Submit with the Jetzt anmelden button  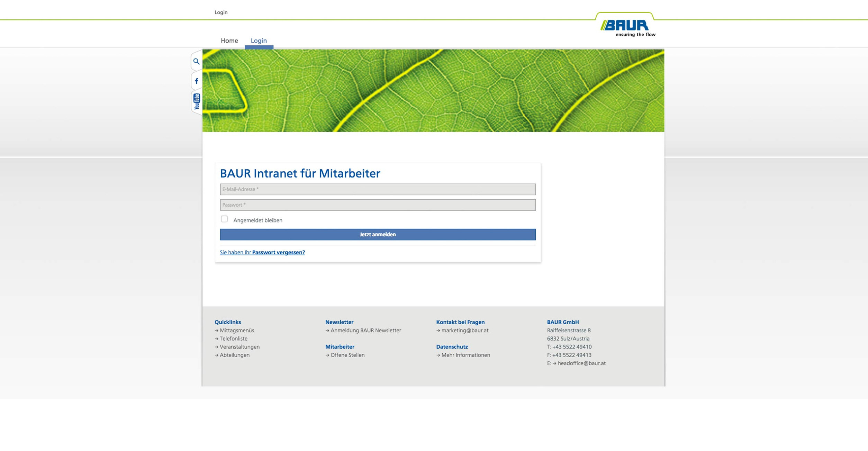pos(378,234)
